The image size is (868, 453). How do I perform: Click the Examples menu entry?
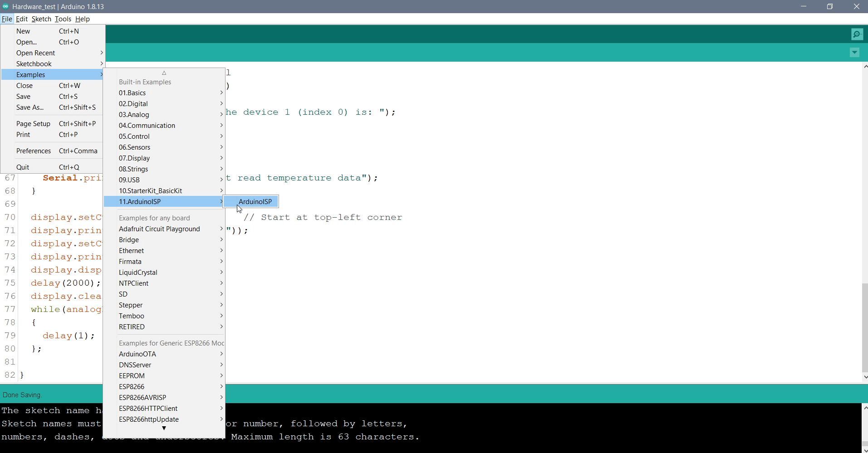(x=53, y=75)
